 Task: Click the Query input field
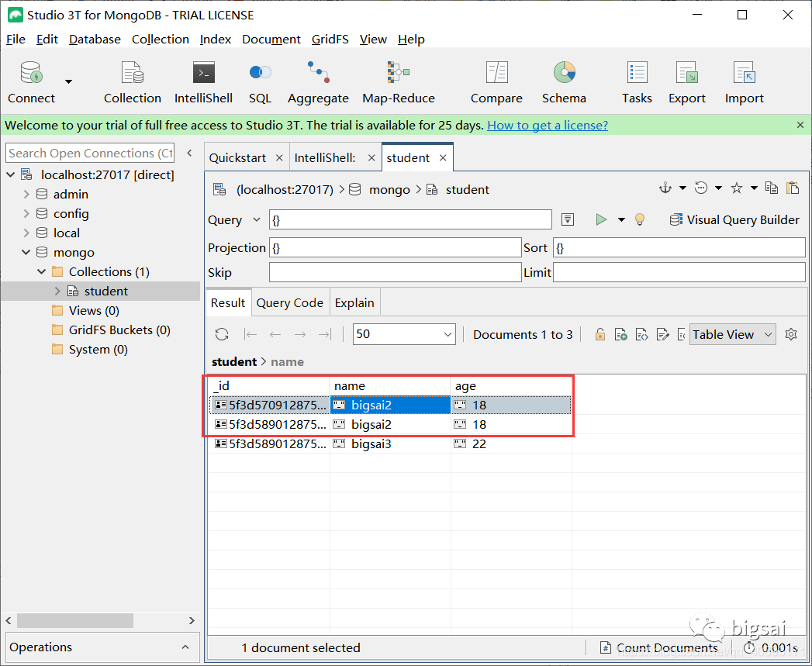(410, 219)
